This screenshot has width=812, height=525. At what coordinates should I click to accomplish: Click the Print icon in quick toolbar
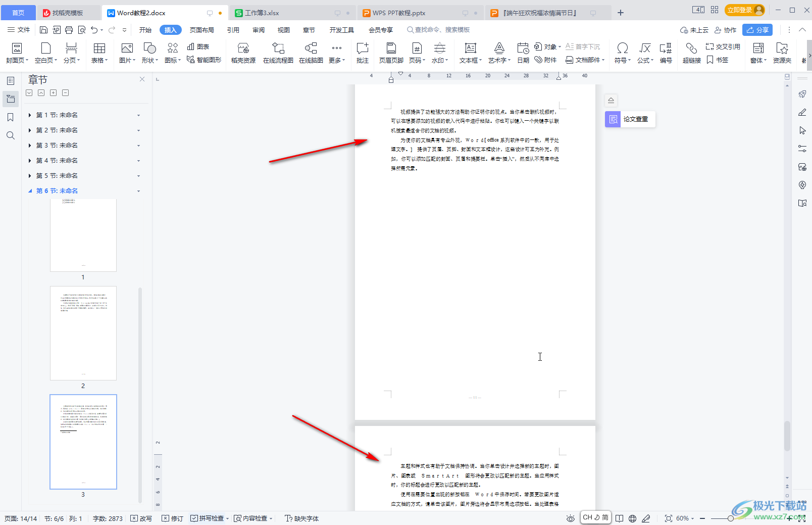point(69,30)
